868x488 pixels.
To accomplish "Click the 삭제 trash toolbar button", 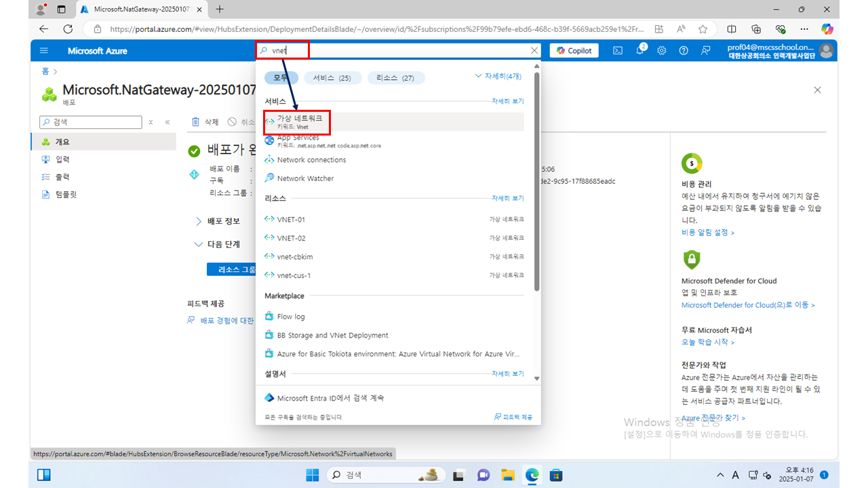I will click(205, 122).
